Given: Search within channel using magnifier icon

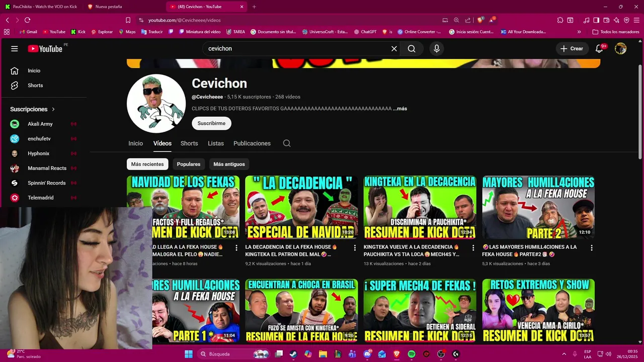Looking at the screenshot, I should tap(287, 143).
